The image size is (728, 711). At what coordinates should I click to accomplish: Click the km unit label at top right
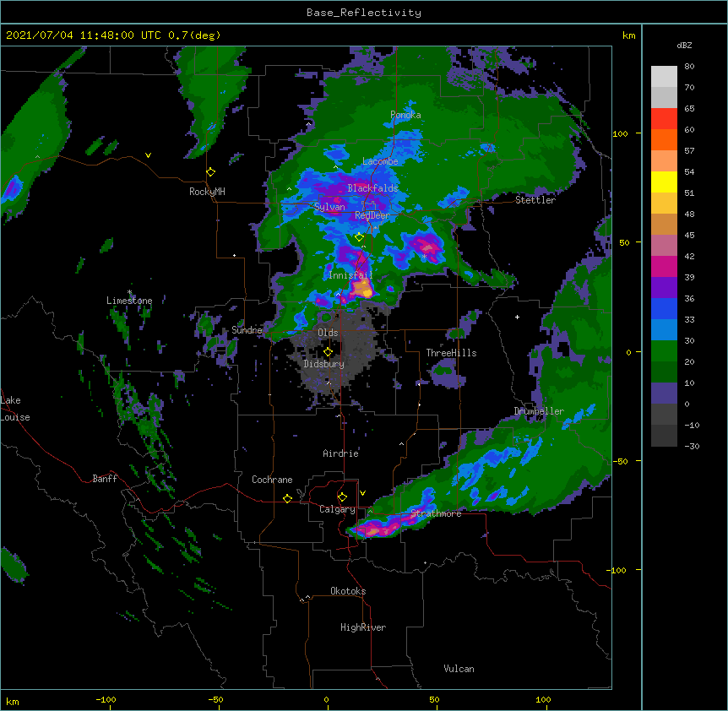[x=629, y=35]
